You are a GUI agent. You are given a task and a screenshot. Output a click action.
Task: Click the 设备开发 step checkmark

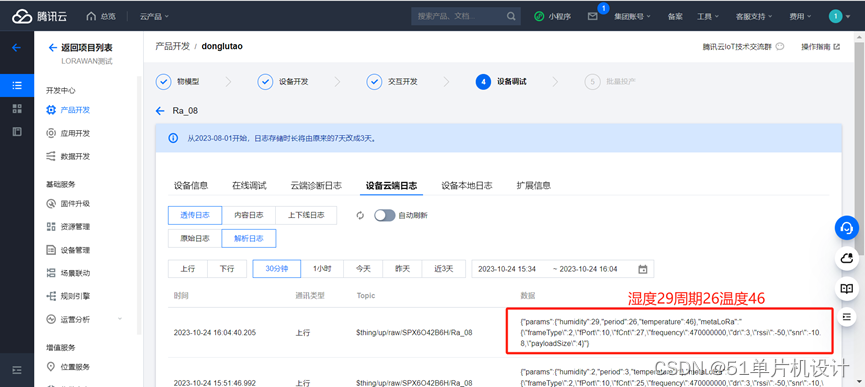tap(265, 82)
